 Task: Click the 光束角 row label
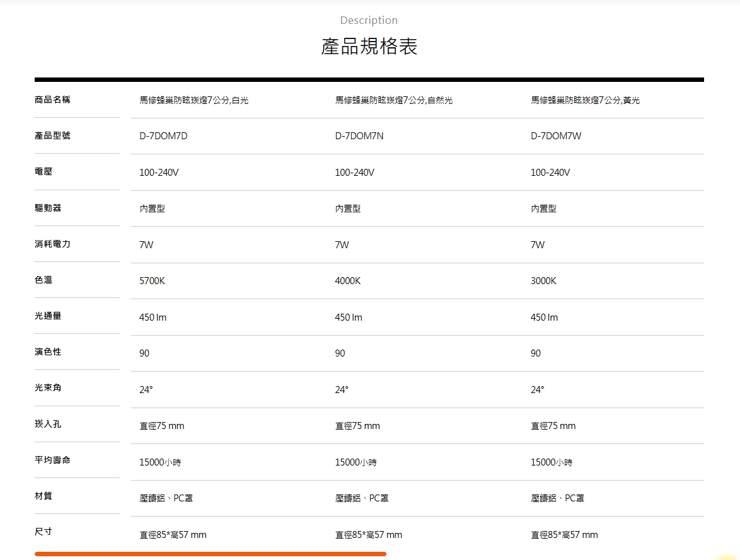[x=48, y=387]
